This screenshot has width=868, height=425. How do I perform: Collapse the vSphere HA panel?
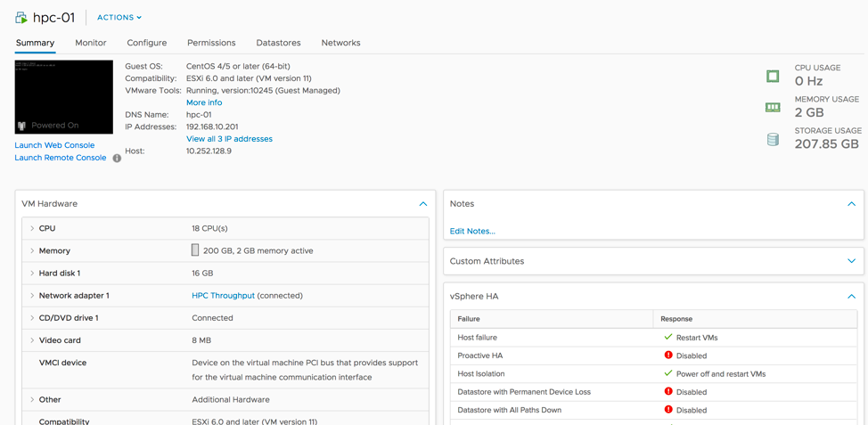851,297
